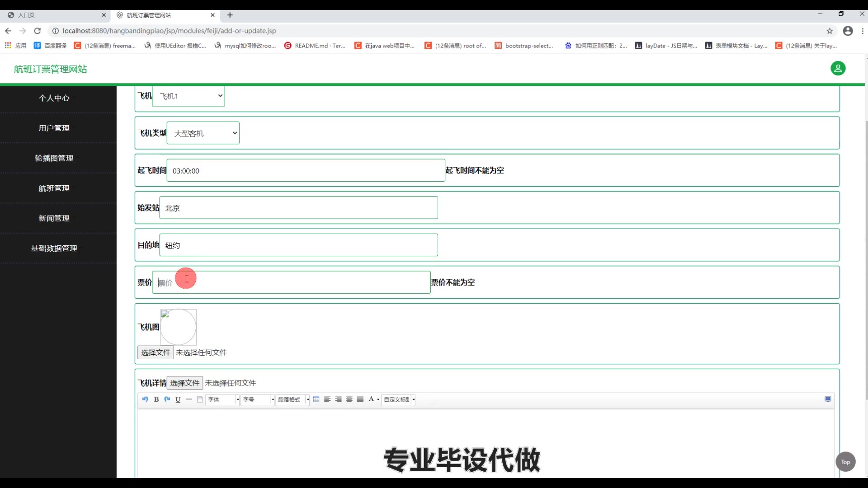Viewport: 868px width, 488px height.
Task: Click the justify alignment icon
Action: 360,399
